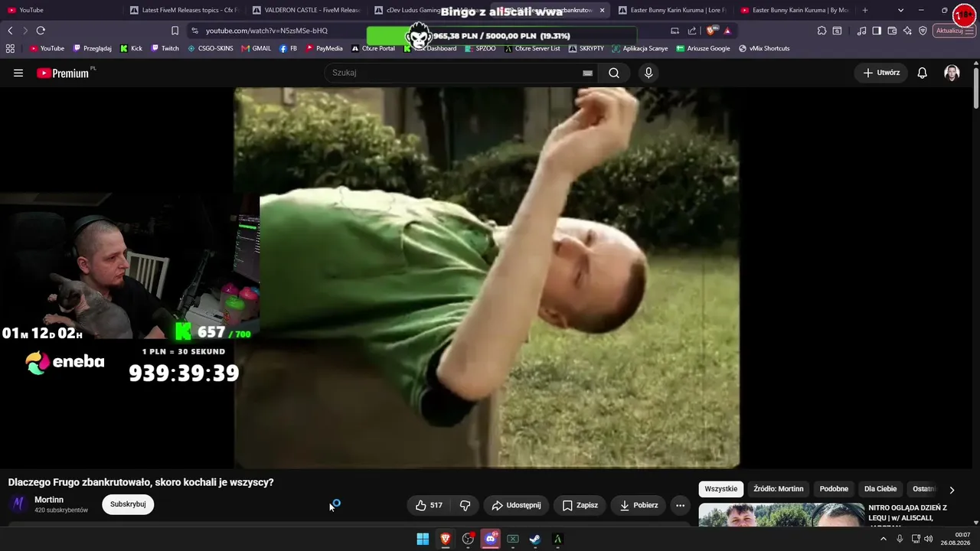Reload the YouTube page

pyautogui.click(x=41, y=31)
